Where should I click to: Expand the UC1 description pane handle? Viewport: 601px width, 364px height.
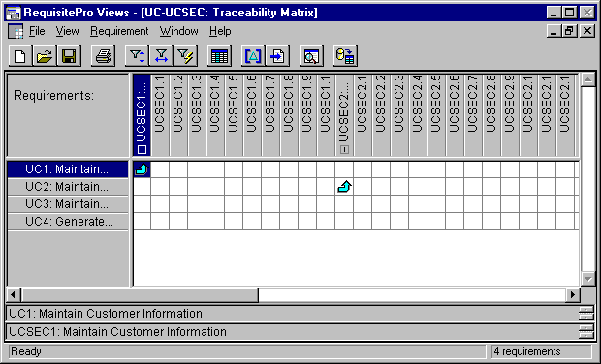tap(586, 314)
